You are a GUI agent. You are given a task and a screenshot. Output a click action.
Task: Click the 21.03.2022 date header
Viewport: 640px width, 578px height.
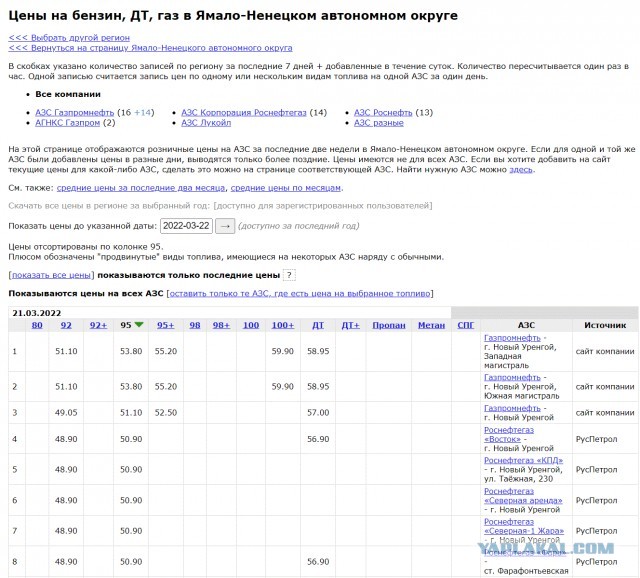click(x=37, y=313)
